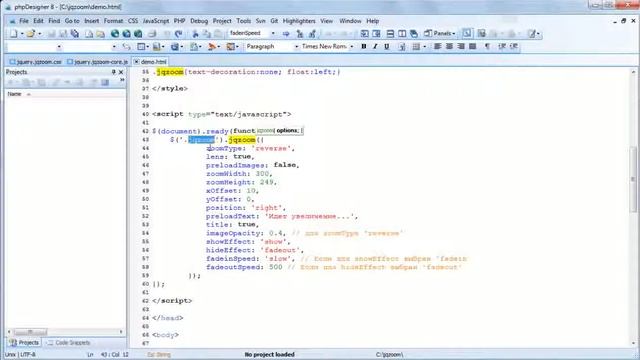Close the Projects panel
The image size is (640, 360).
click(x=121, y=72)
